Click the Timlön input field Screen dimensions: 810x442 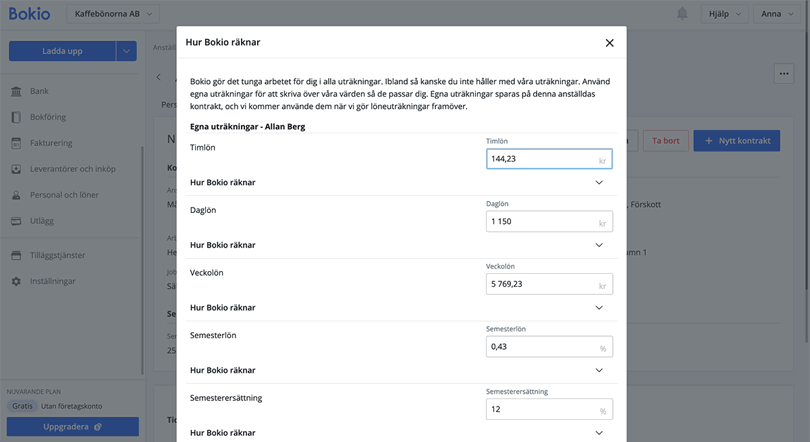[x=541, y=159]
